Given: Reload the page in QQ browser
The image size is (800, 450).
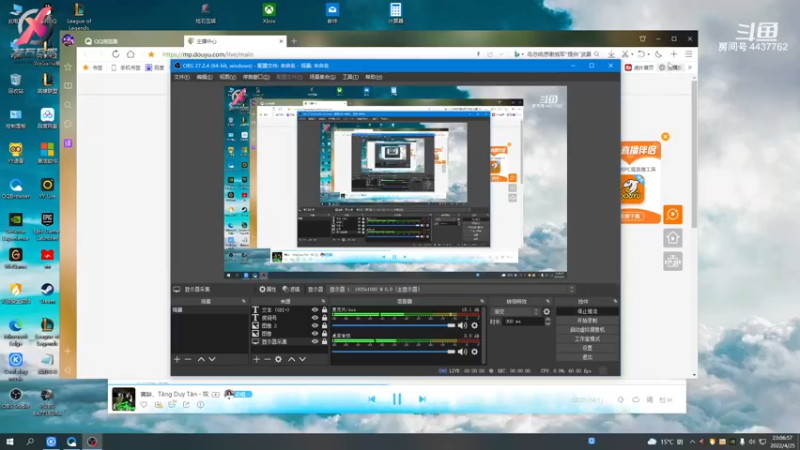Looking at the screenshot, I should click(x=115, y=54).
